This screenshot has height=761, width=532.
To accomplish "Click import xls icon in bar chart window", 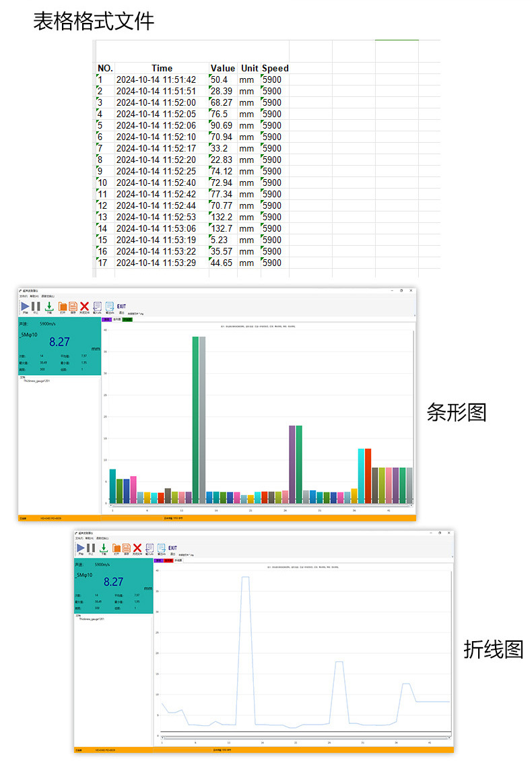I will 97,306.
